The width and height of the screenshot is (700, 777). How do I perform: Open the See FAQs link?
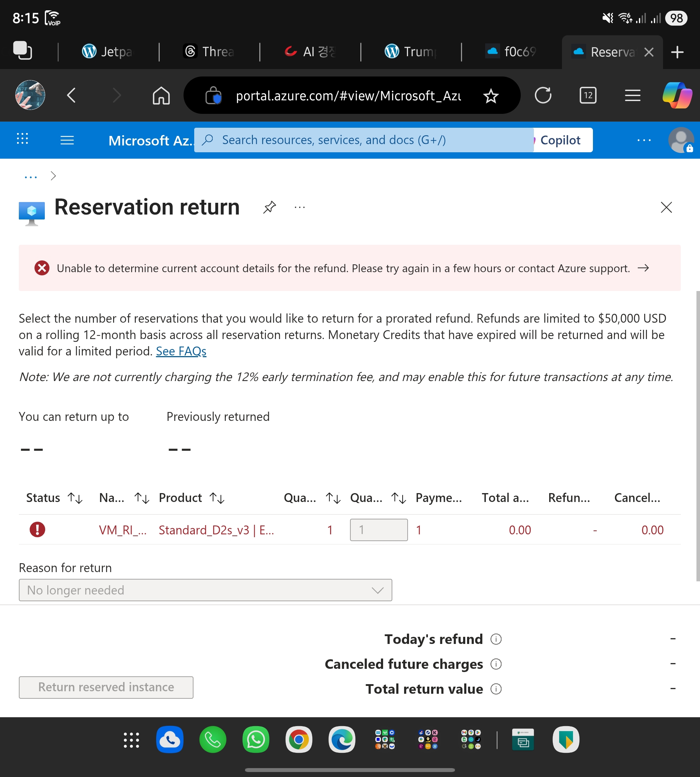click(x=181, y=351)
